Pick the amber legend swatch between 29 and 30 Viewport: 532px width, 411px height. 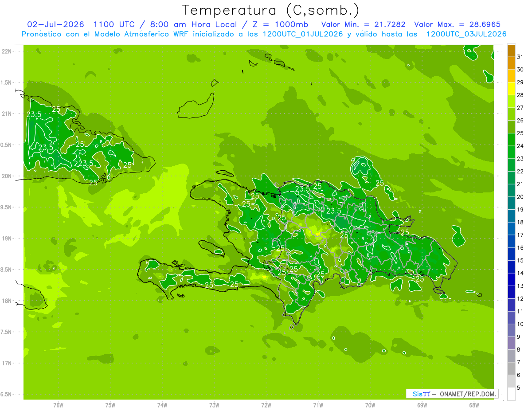pyautogui.click(x=511, y=76)
